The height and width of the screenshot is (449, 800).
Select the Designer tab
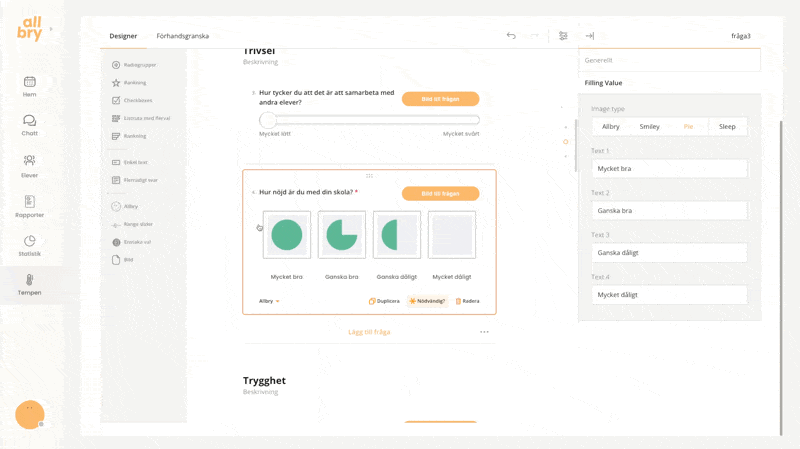pyautogui.click(x=123, y=36)
